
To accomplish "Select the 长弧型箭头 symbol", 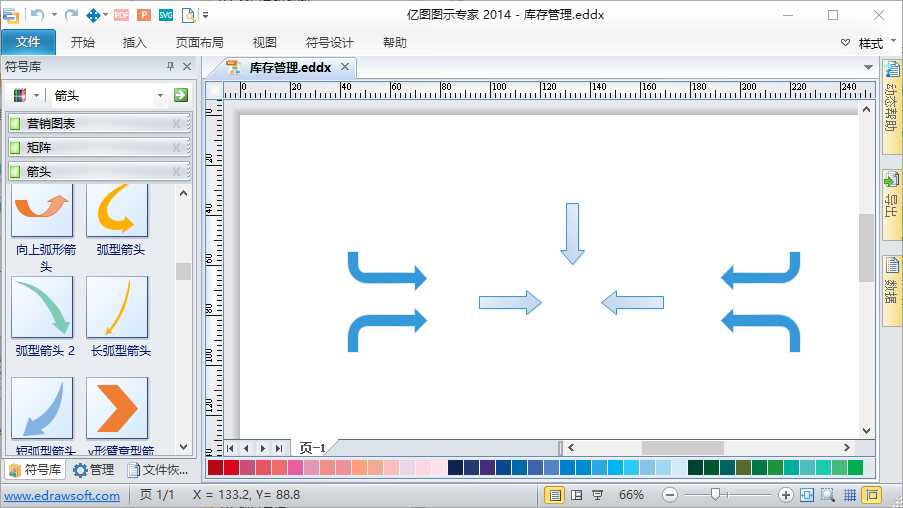I will click(x=117, y=307).
